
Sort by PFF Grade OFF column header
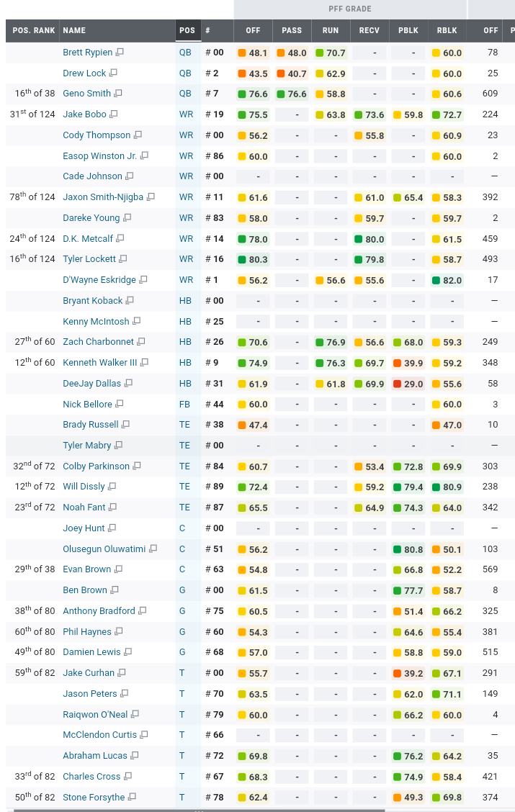[x=254, y=30]
